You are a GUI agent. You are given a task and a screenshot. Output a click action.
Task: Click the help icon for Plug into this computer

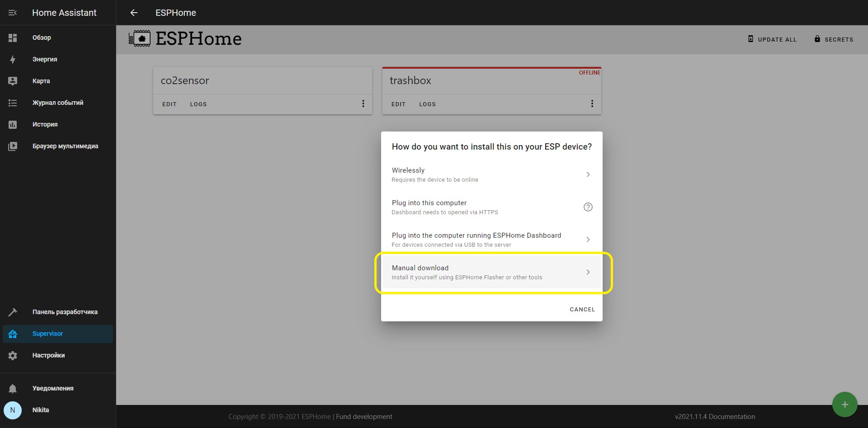tap(588, 207)
